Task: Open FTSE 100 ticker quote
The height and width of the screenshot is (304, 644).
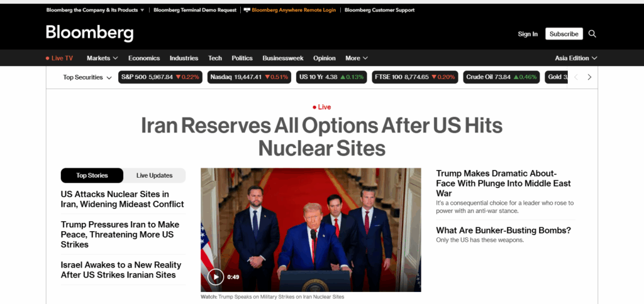Action: (x=415, y=77)
